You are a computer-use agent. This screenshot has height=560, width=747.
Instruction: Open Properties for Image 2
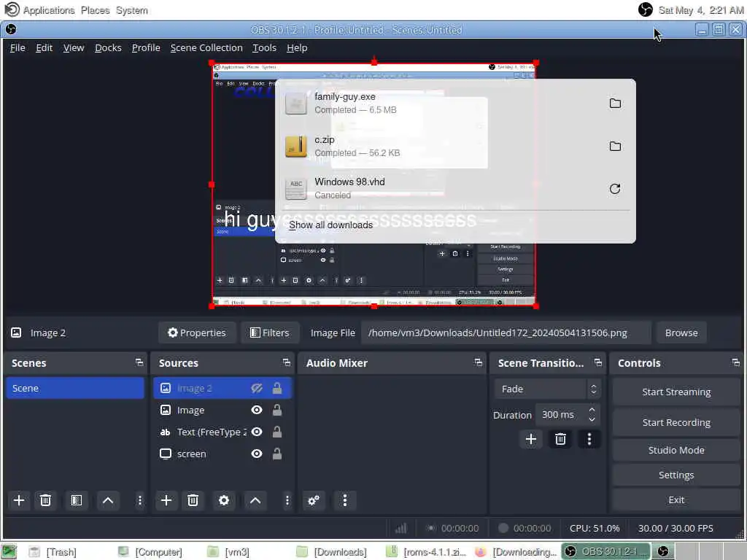pyautogui.click(x=197, y=332)
